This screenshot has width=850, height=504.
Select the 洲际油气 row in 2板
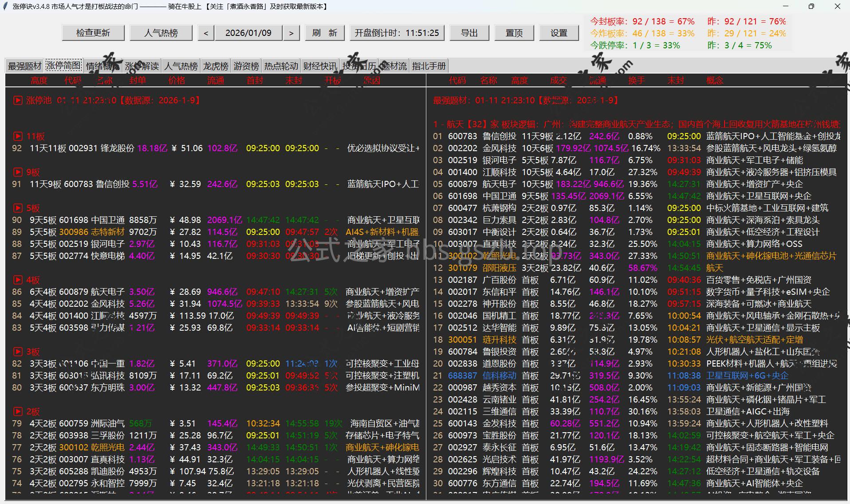coord(216,423)
